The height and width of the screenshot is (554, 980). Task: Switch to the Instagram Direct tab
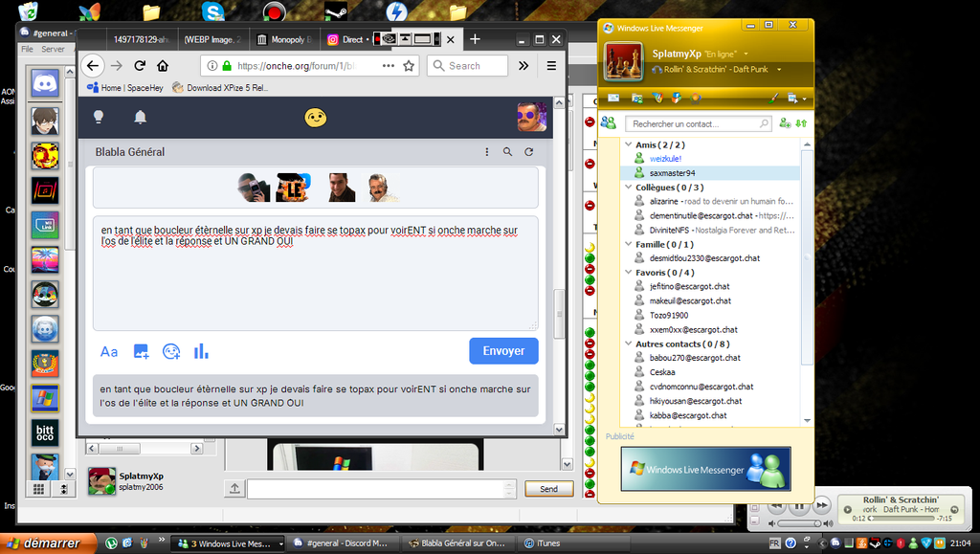click(346, 39)
